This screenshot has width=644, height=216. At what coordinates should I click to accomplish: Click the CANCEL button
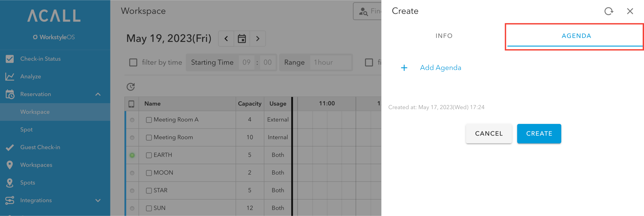click(489, 133)
